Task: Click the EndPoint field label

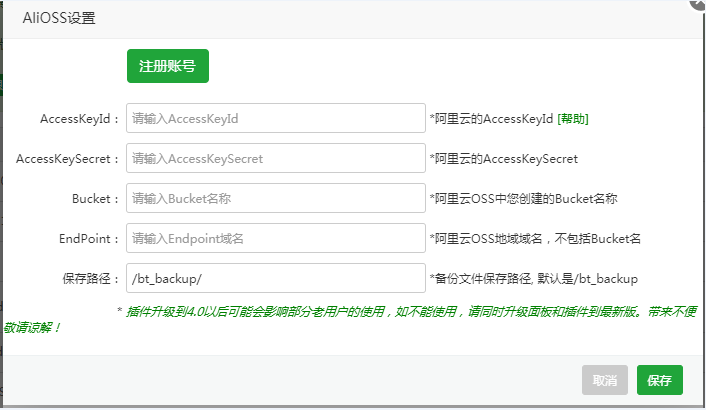Action: pos(90,239)
